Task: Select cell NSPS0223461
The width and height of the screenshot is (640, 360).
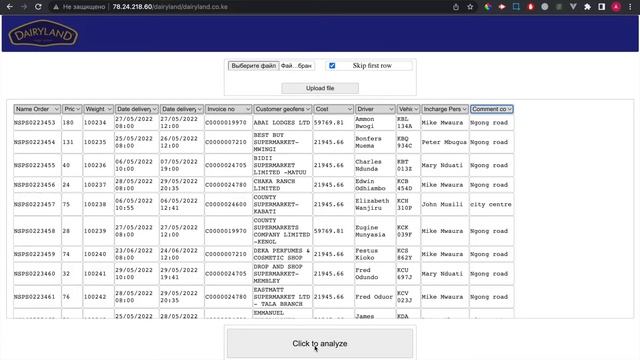Action: pos(37,297)
